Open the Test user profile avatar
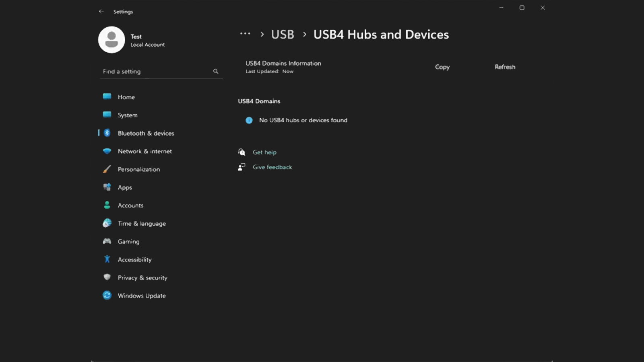Screen dimensions: 644x362 [111, 40]
